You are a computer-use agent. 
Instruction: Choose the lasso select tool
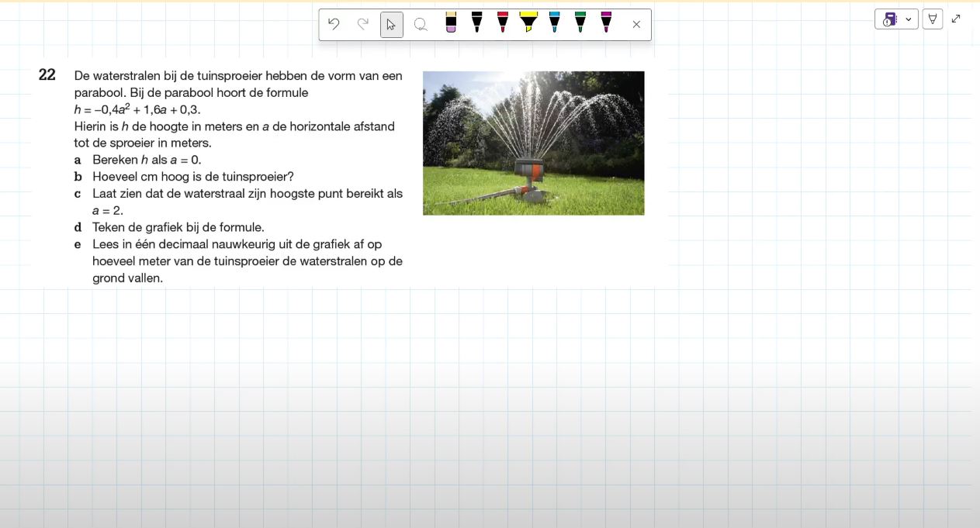pyautogui.click(x=421, y=25)
